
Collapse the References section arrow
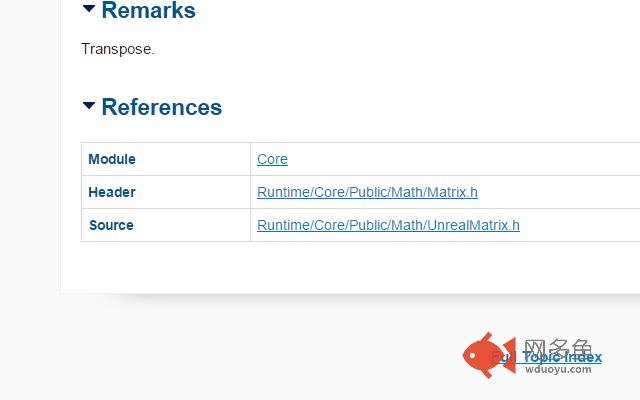click(x=89, y=105)
